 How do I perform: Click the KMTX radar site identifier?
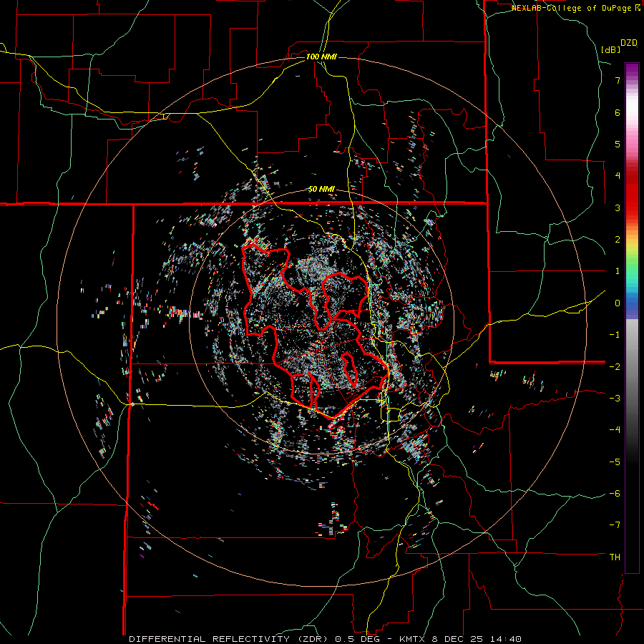coord(412,639)
